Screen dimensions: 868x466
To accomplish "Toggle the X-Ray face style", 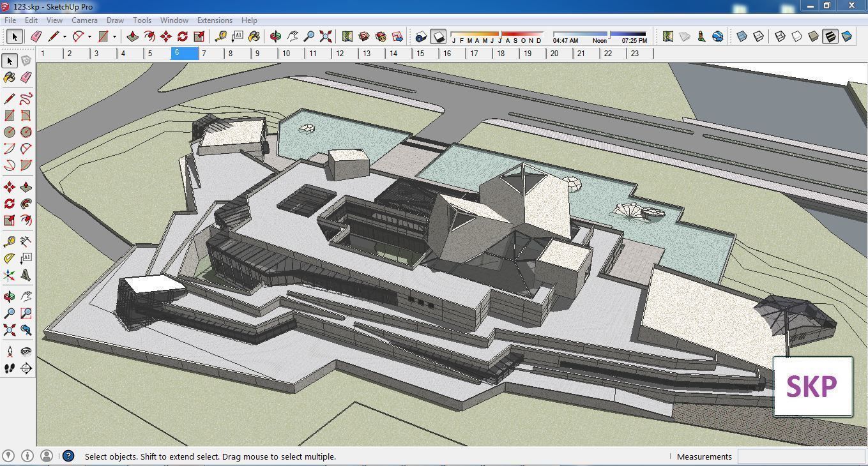I will point(742,36).
